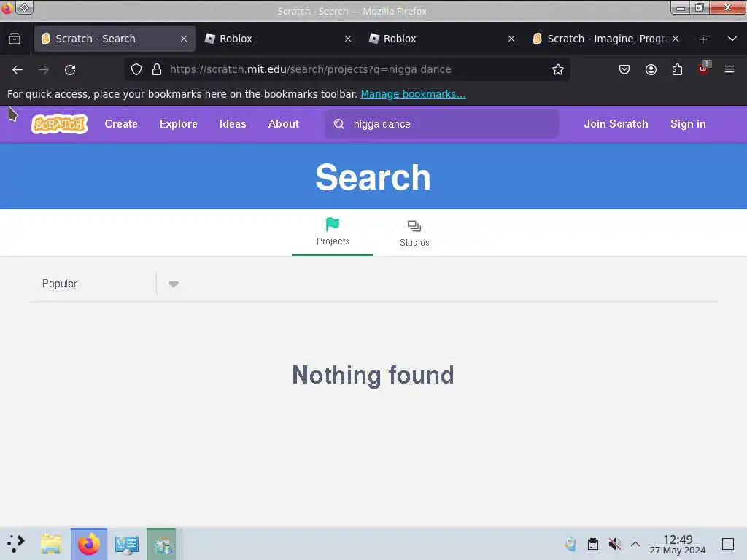The image size is (747, 560).
Task: Open the Firefox View icon
Action: click(x=15, y=39)
